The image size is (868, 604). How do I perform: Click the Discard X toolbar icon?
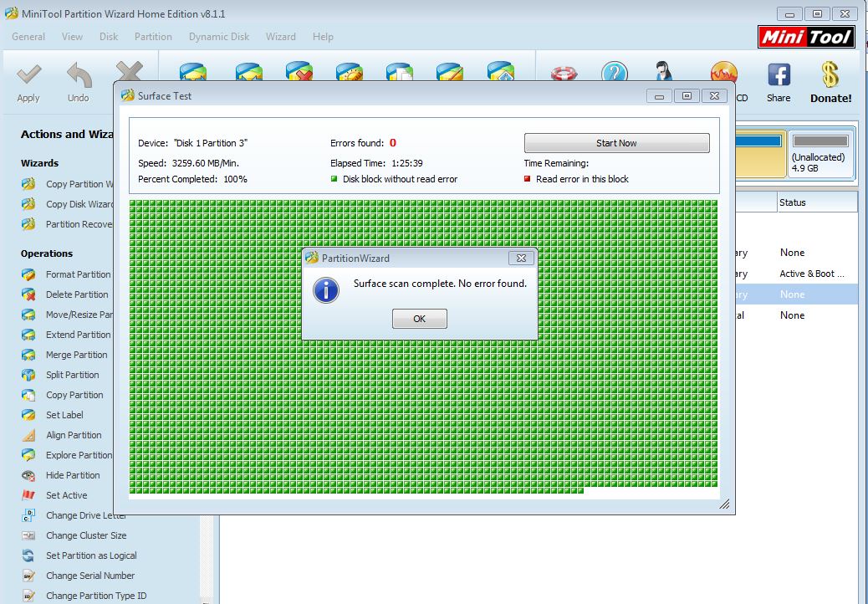[130, 71]
